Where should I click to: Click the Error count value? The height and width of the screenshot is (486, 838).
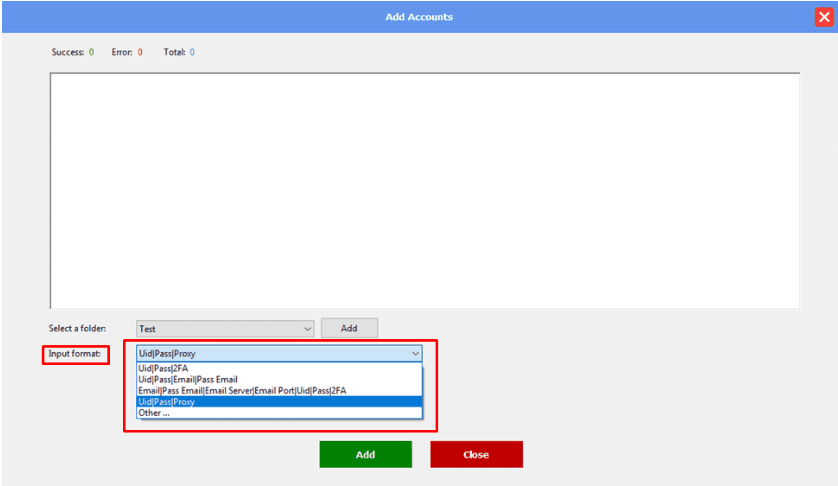point(140,52)
